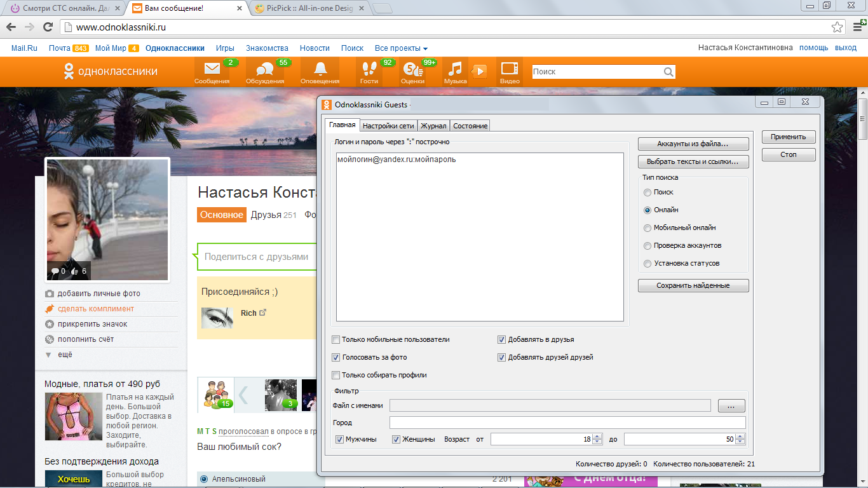Open the Оценки ratings icon

412,72
